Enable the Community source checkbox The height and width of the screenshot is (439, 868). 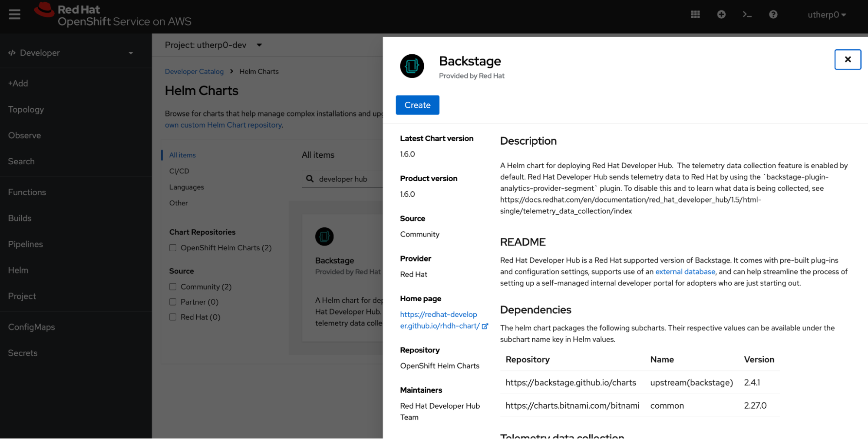[x=173, y=286]
